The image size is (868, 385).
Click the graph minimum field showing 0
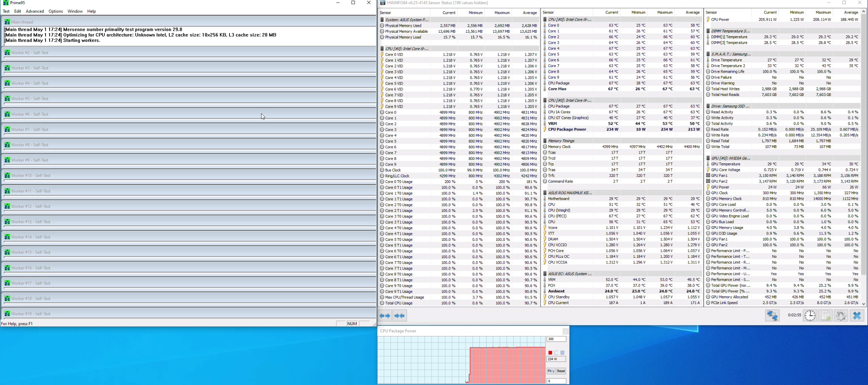(x=556, y=381)
